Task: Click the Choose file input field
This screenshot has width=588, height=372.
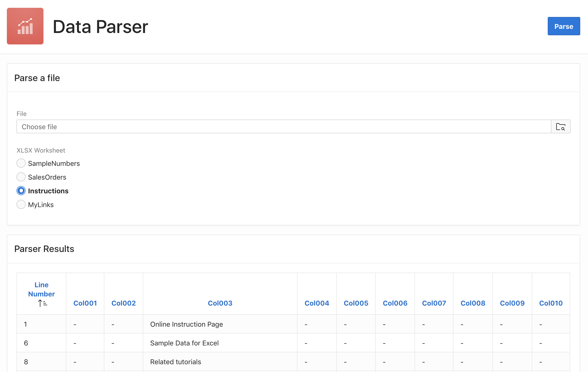Action: (x=283, y=127)
